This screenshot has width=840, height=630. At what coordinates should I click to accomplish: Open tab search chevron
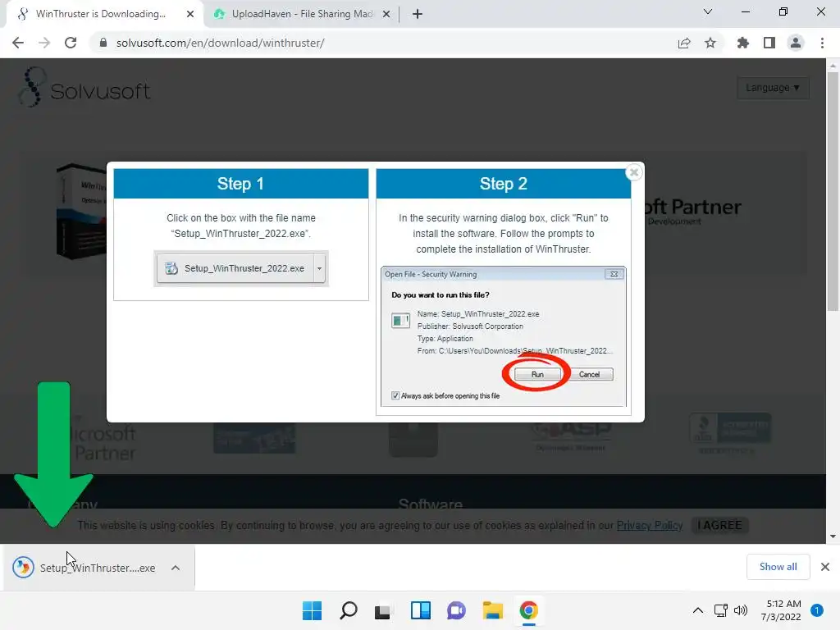click(x=708, y=11)
